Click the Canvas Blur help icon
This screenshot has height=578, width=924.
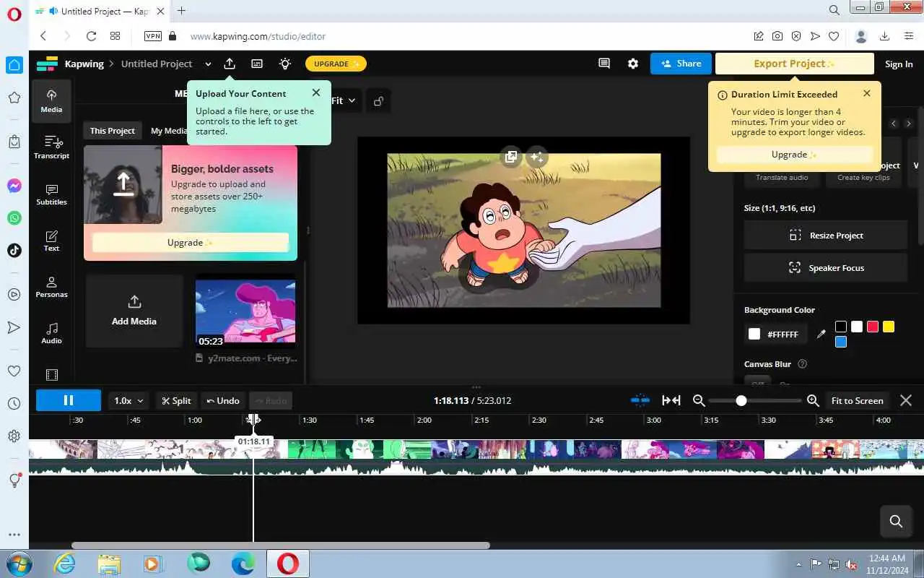[x=802, y=364]
